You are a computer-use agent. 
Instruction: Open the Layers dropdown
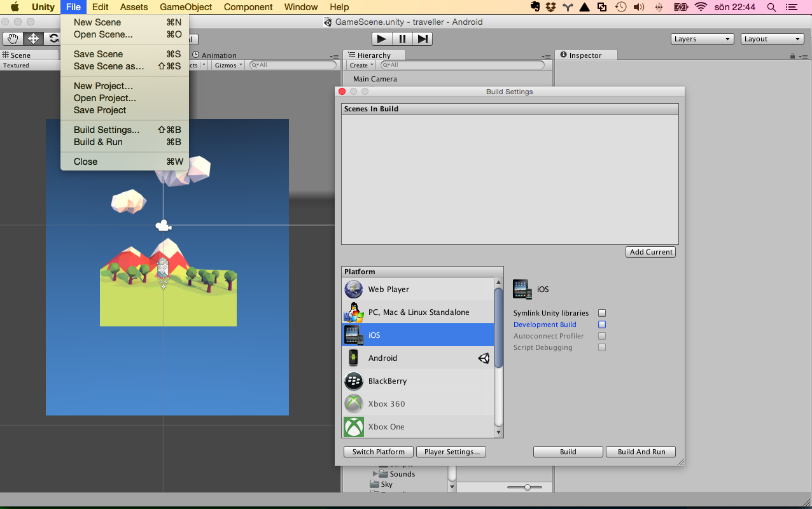(703, 39)
